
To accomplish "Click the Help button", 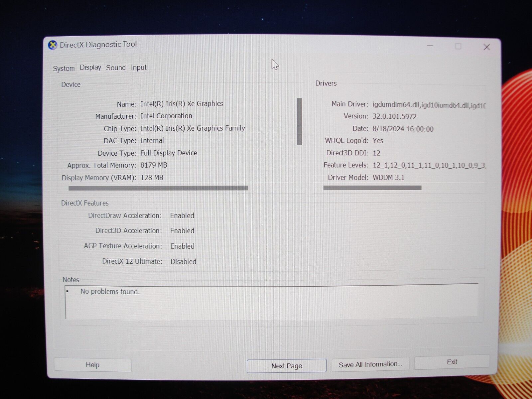I will tap(93, 365).
